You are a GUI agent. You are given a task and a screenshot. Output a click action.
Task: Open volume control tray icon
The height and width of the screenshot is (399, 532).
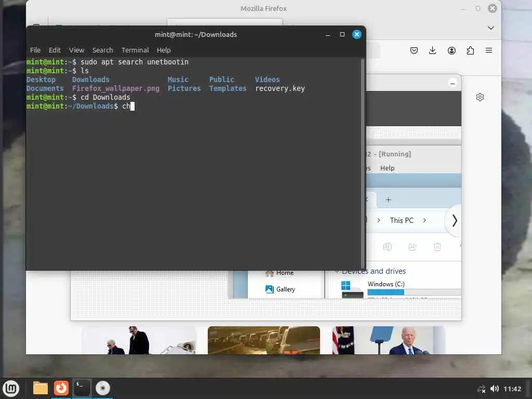pos(495,389)
